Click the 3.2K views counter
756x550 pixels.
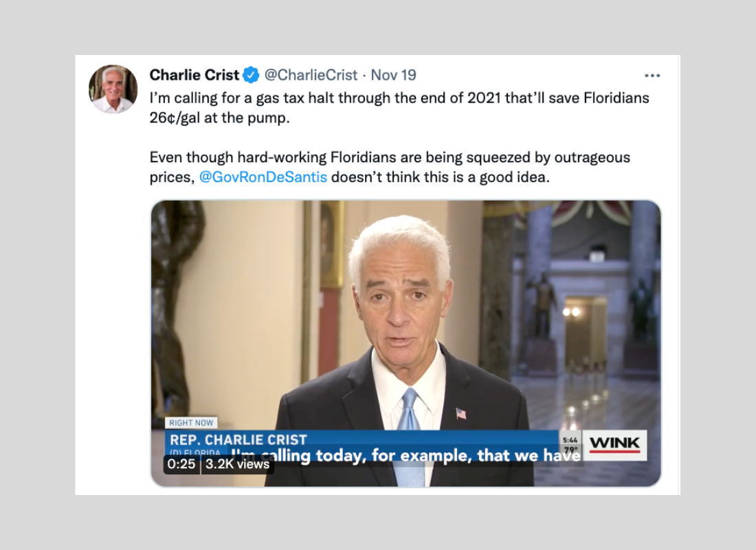(x=237, y=464)
